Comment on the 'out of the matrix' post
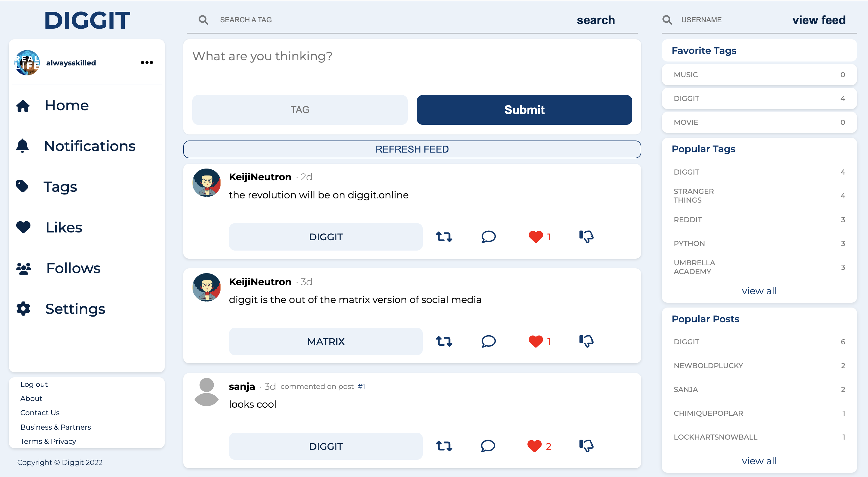The height and width of the screenshot is (477, 868). (488, 341)
